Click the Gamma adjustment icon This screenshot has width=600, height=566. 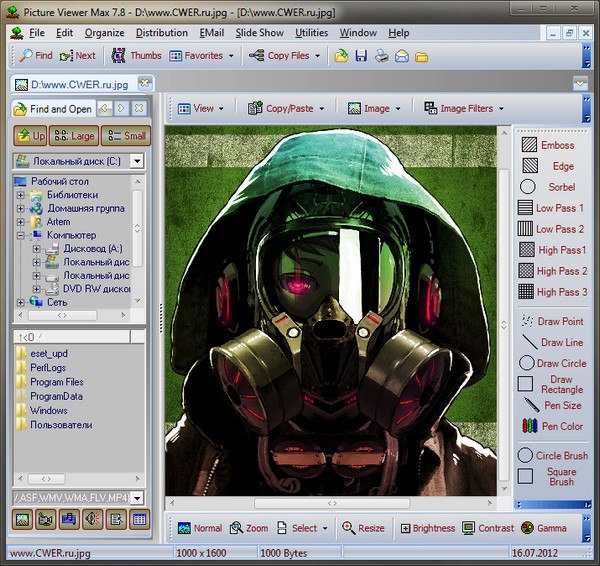[x=527, y=528]
